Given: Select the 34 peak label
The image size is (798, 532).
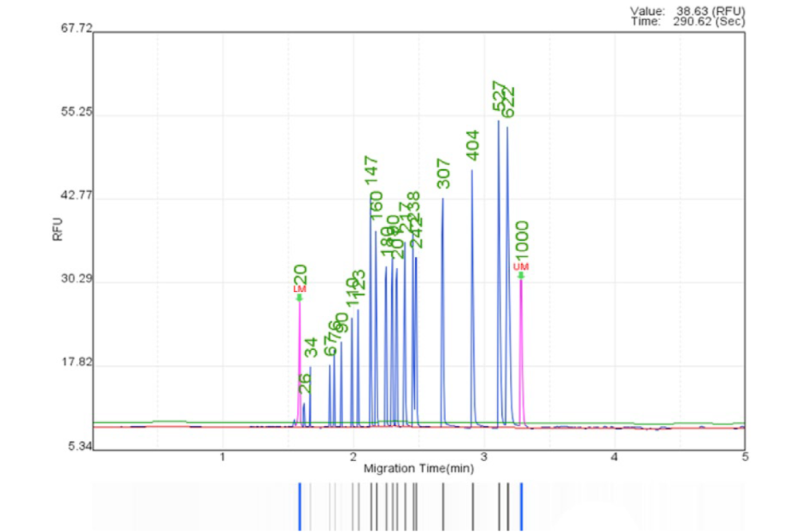Looking at the screenshot, I should [x=311, y=347].
